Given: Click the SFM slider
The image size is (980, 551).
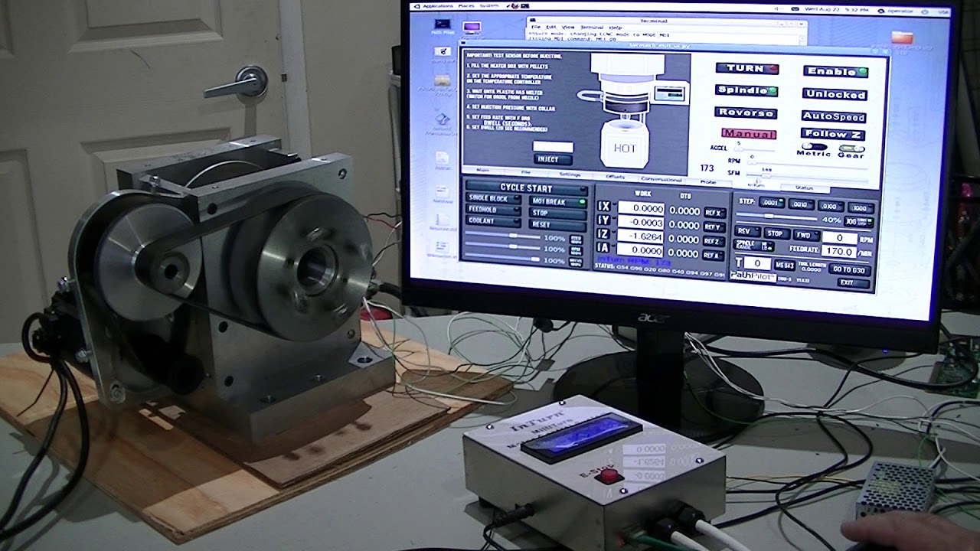Looking at the screenshot, I should 808,177.
